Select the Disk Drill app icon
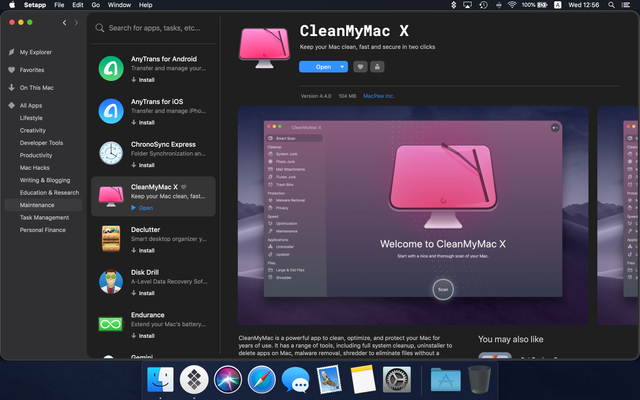 pyautogui.click(x=111, y=282)
